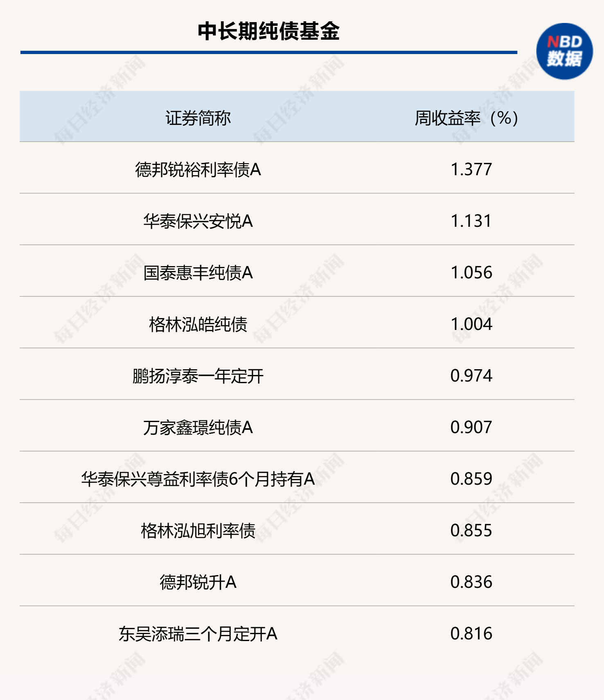This screenshot has width=604, height=700.
Task: Select the 国泰惠丰纯债A row name
Action: coord(198,273)
